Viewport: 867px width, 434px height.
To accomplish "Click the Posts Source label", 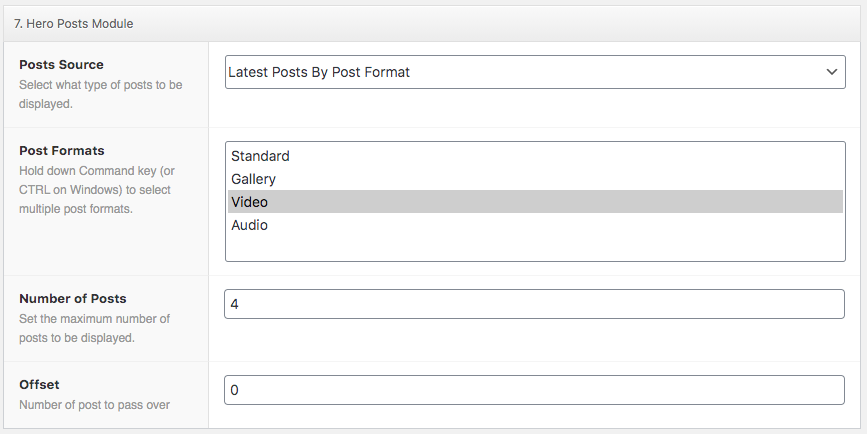I will [x=61, y=65].
